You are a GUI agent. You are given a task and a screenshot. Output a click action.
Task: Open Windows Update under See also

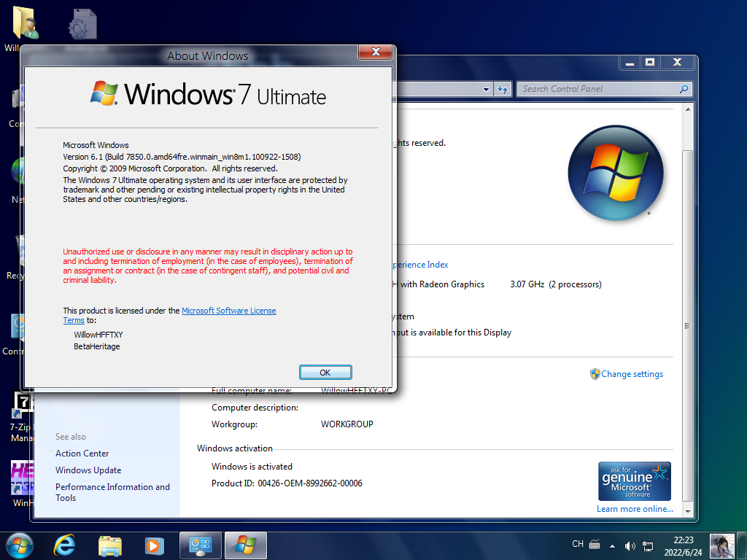coord(88,470)
